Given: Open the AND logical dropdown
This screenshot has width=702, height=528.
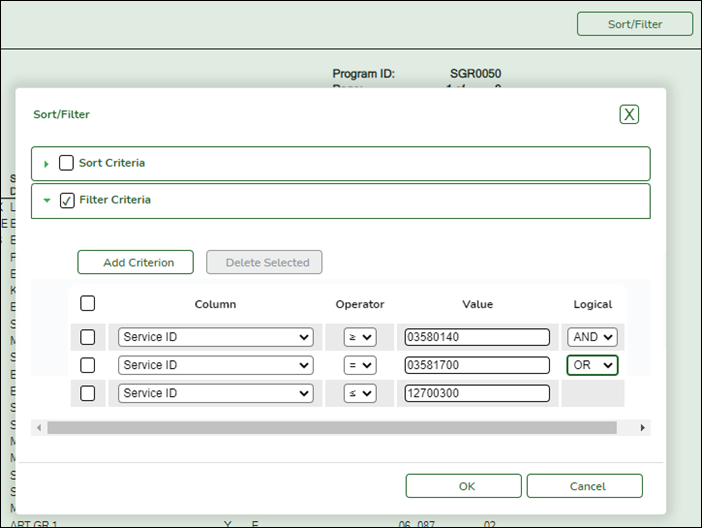Looking at the screenshot, I should pyautogui.click(x=592, y=337).
